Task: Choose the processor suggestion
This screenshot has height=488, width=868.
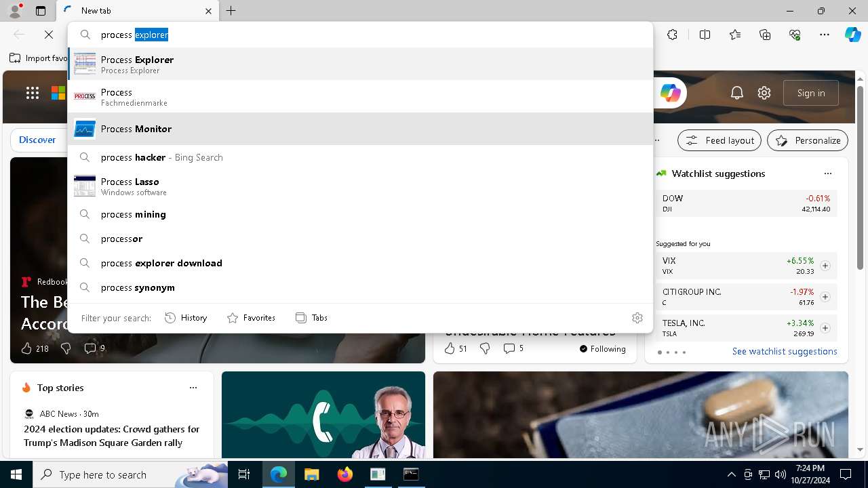Action: [360, 239]
